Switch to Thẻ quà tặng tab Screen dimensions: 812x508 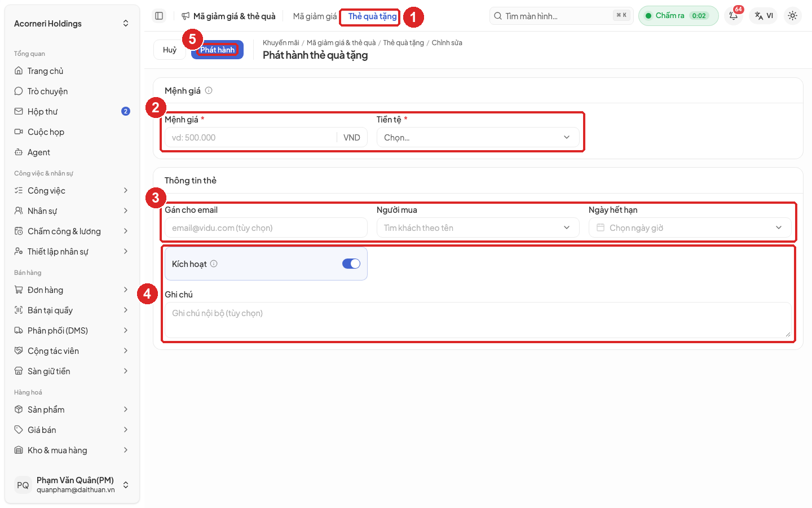(372, 16)
